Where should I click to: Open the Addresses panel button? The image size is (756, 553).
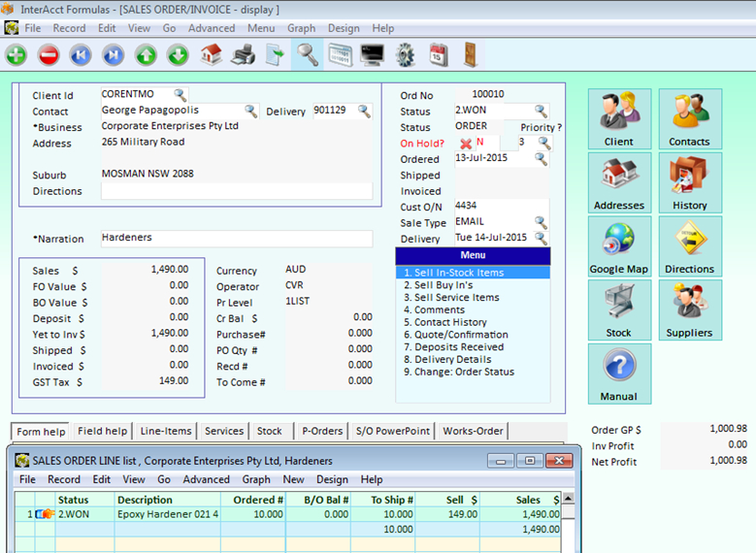pos(619,182)
